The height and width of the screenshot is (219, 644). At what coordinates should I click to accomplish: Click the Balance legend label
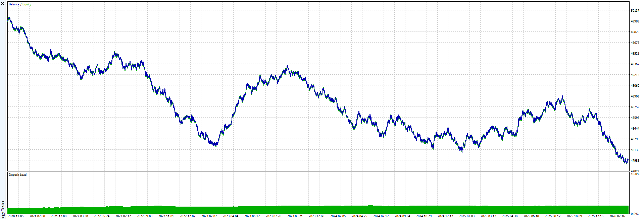click(x=14, y=4)
